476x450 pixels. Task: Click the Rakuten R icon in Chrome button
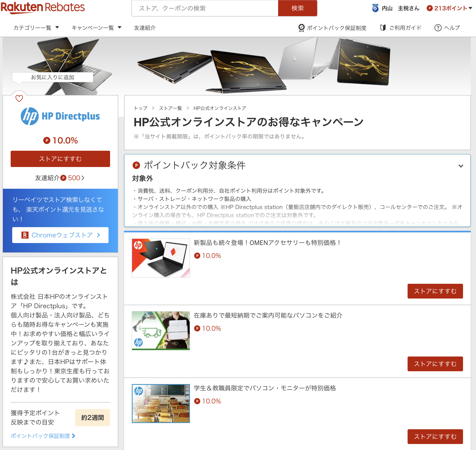25,235
